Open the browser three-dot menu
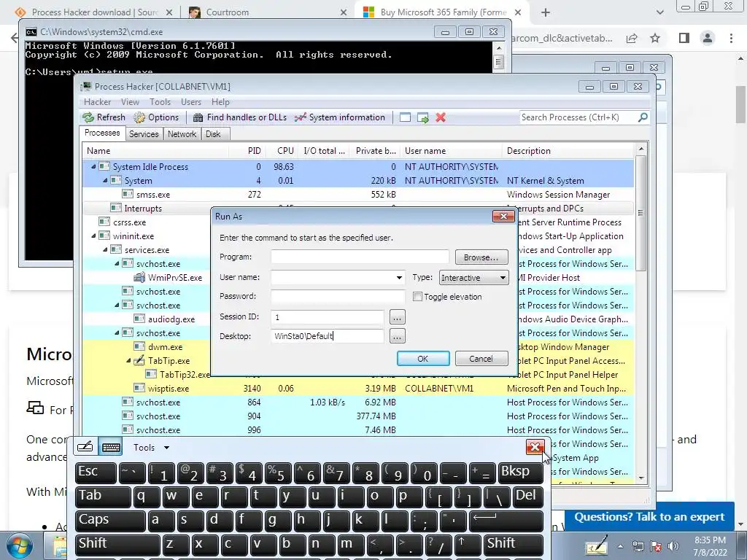 point(731,38)
